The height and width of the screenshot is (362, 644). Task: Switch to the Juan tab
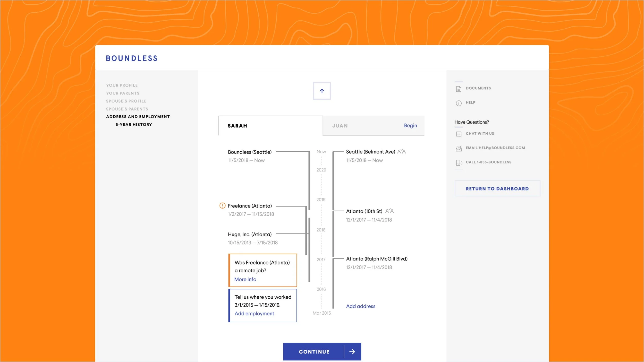340,126
